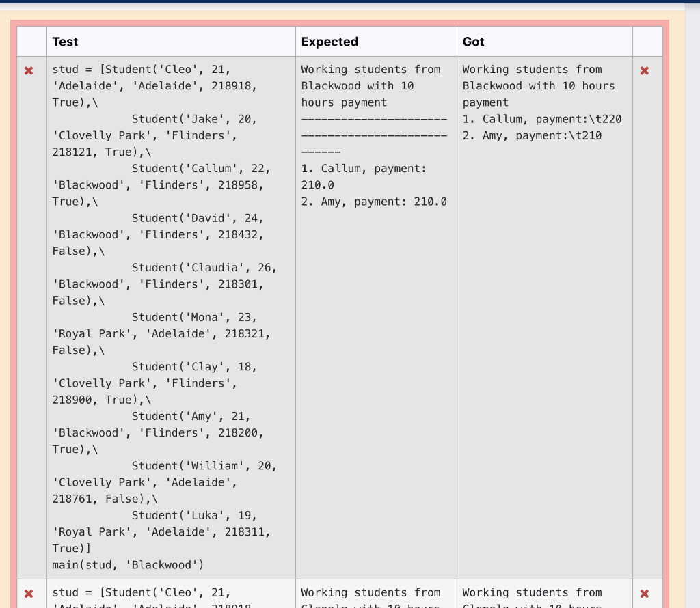Click the Got text '2. Amy, payment:\t210'

point(537,135)
